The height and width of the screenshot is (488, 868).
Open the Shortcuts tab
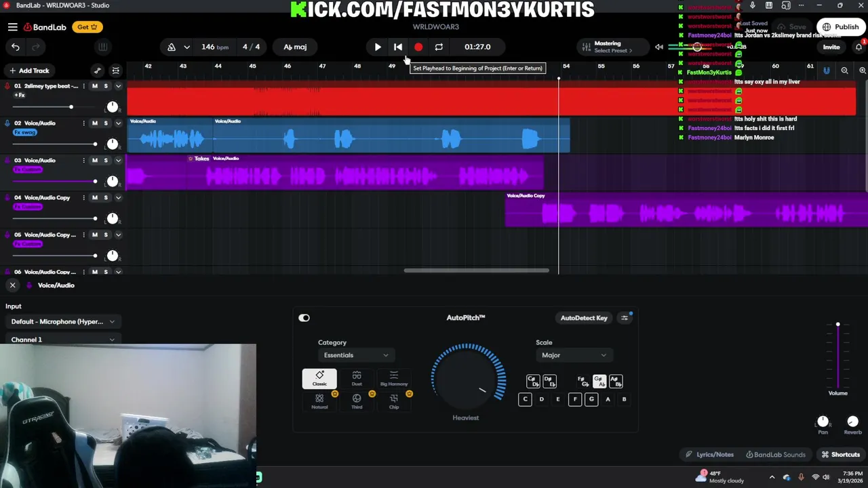(841, 455)
